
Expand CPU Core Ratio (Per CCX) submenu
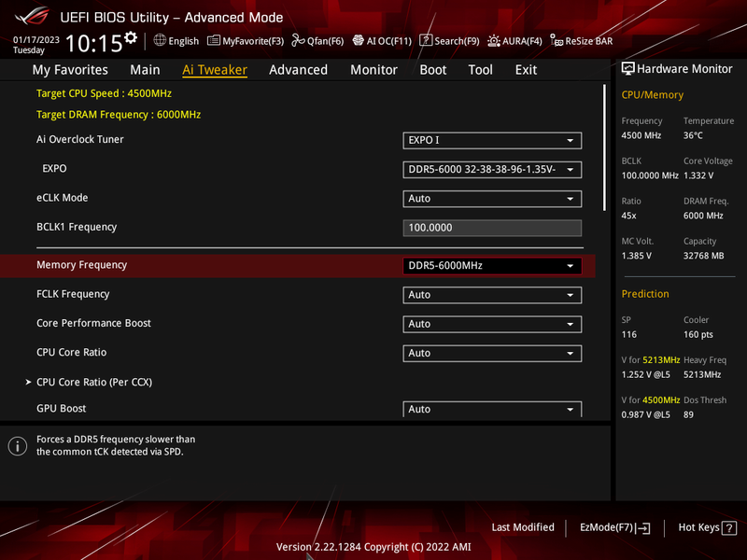94,382
